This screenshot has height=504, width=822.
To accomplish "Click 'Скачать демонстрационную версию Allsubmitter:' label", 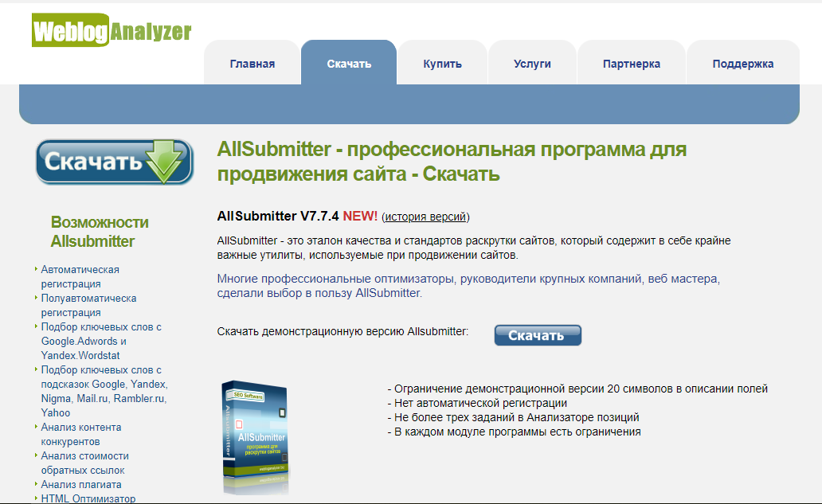I will [x=342, y=332].
